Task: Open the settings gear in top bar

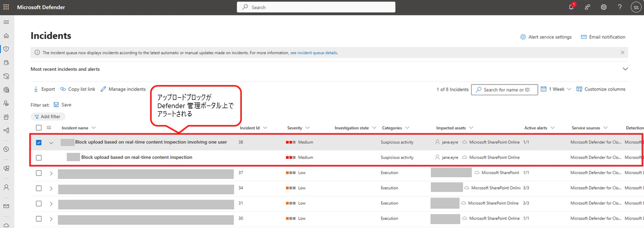Action: tap(604, 7)
